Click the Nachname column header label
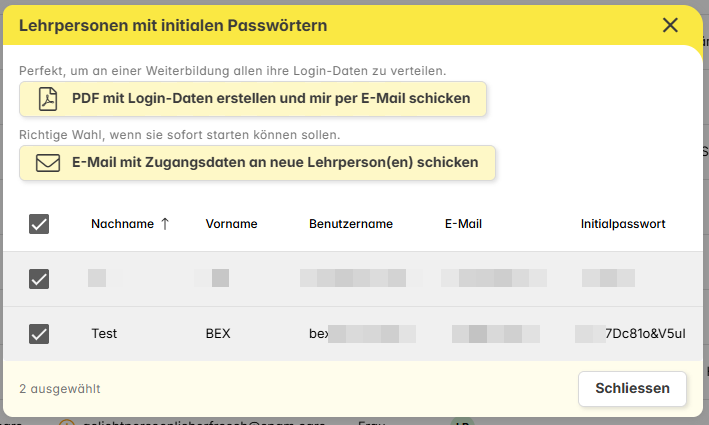The image size is (709, 425). click(121, 224)
